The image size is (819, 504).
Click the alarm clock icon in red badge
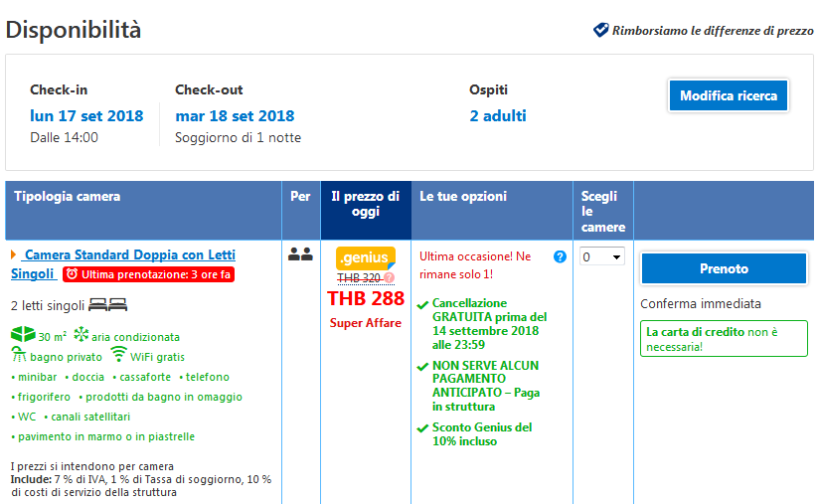click(73, 274)
